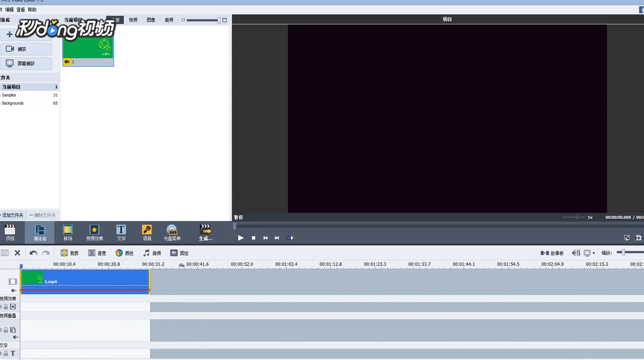Adjust the playback speed 1x slider
Viewport: 644px width, 360px height.
pos(573,217)
